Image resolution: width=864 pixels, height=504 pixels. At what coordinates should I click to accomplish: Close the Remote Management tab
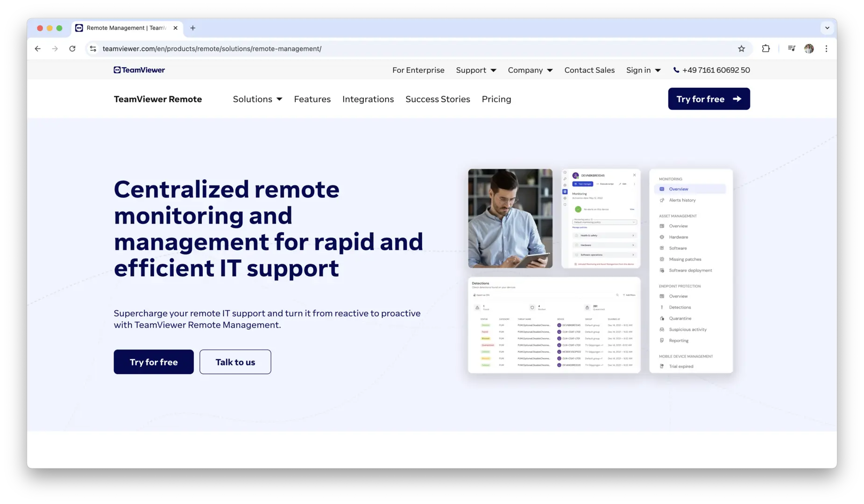pyautogui.click(x=176, y=28)
